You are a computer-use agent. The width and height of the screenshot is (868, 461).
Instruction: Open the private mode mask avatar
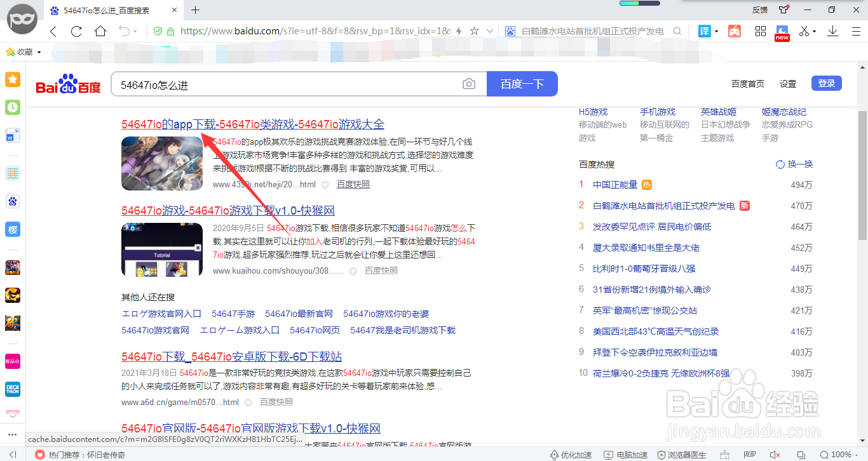[x=22, y=20]
